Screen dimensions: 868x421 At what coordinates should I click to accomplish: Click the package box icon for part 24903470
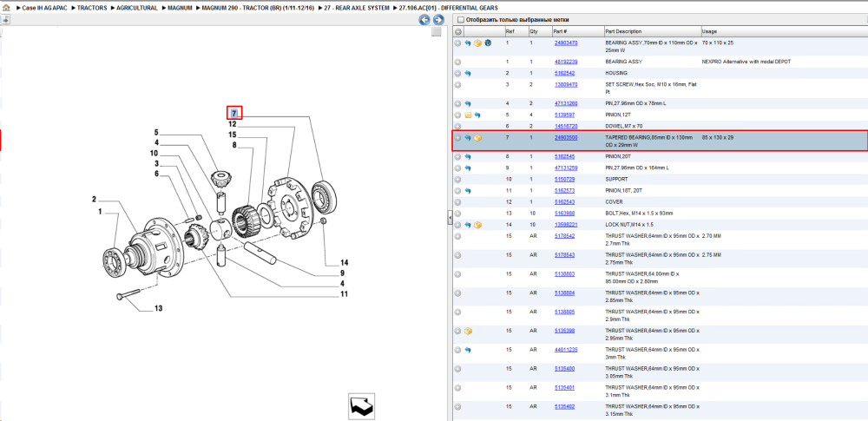click(x=477, y=43)
